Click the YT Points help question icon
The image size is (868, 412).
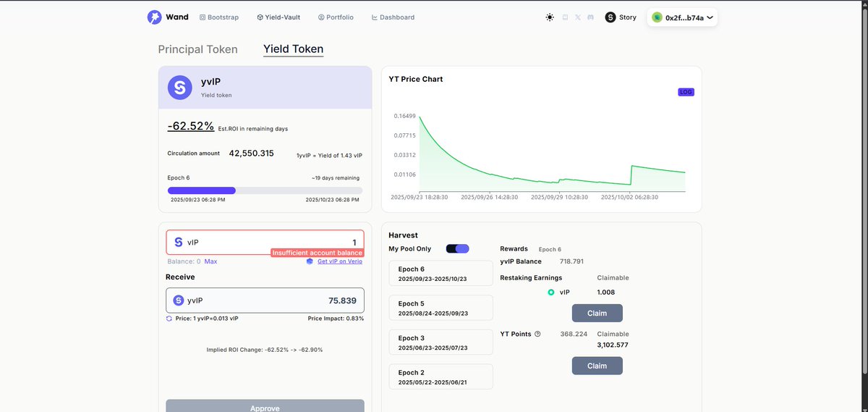point(537,335)
